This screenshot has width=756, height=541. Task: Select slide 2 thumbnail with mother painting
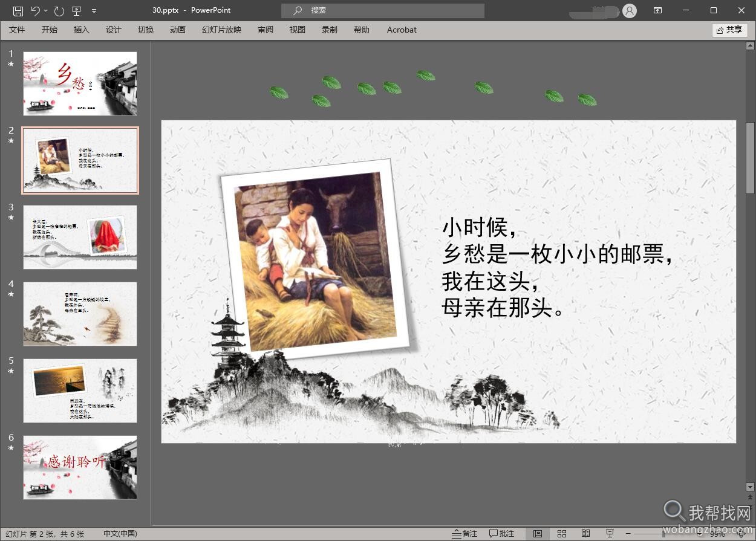(x=80, y=160)
